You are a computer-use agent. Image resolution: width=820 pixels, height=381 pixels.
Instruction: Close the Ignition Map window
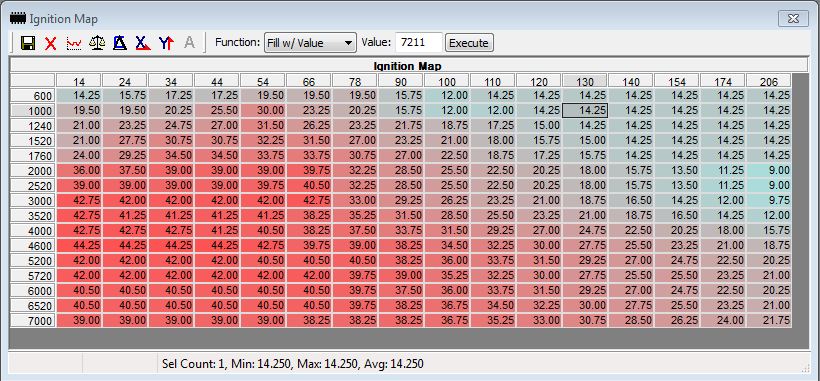793,19
